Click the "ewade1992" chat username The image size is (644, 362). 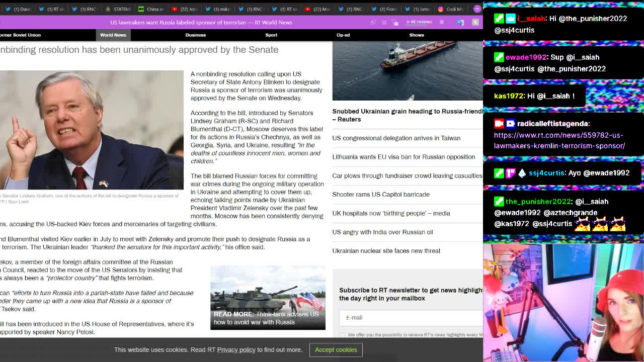526,57
